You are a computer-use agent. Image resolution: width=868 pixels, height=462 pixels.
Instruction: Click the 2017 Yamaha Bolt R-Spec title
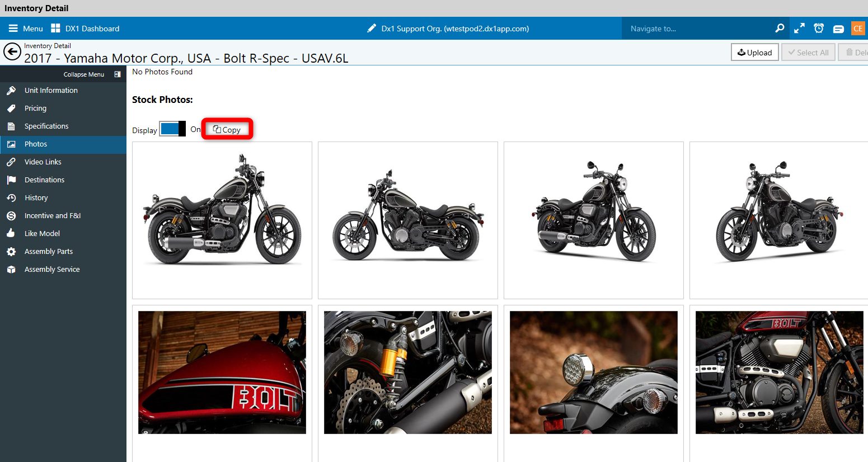pos(186,58)
